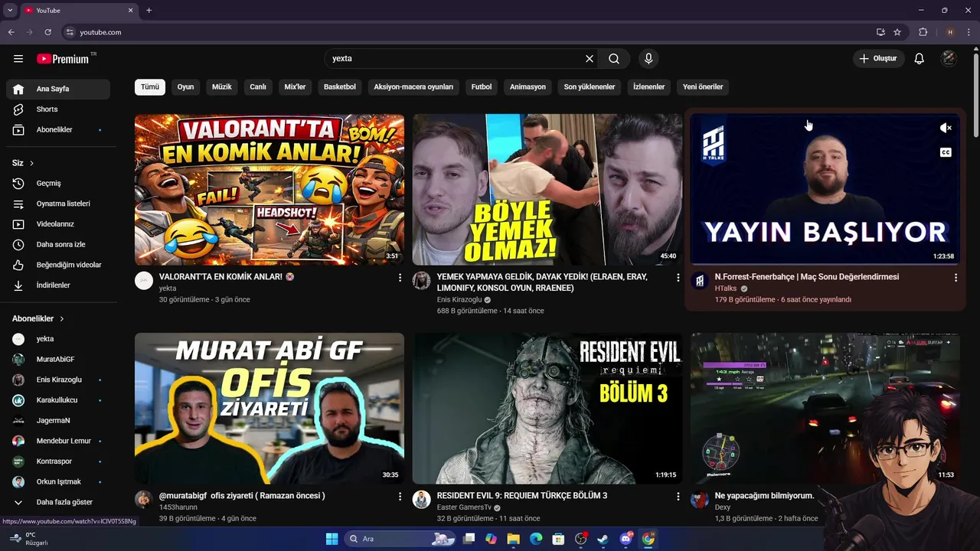This screenshot has height=551, width=980.
Task: Select the Tümü filter chip
Action: tap(150, 87)
